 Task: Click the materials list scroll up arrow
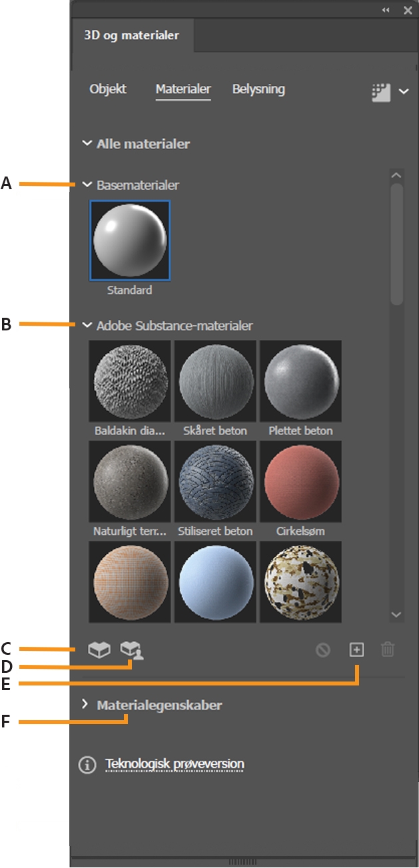[x=396, y=175]
